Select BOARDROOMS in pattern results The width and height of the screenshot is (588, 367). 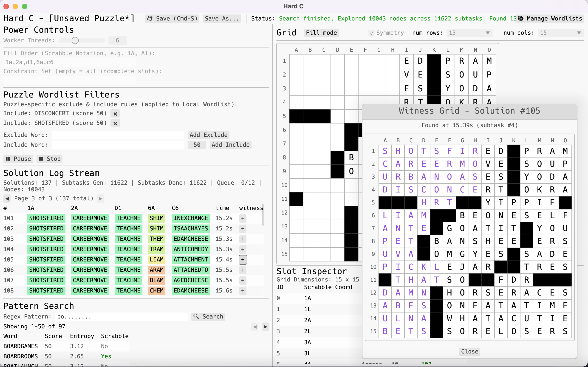tap(21, 357)
